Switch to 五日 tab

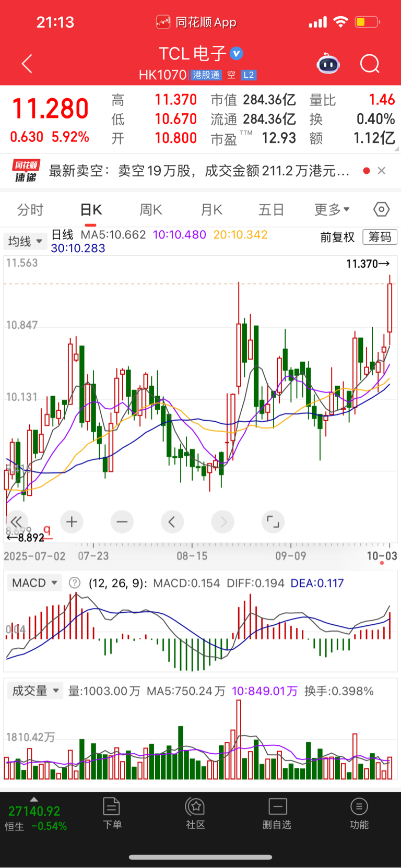tap(272, 209)
